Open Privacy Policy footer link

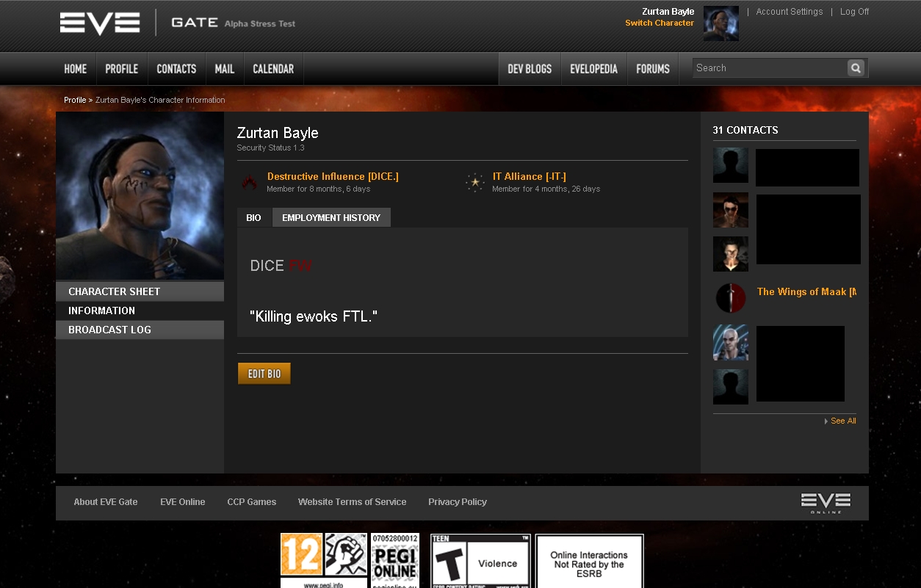point(458,502)
